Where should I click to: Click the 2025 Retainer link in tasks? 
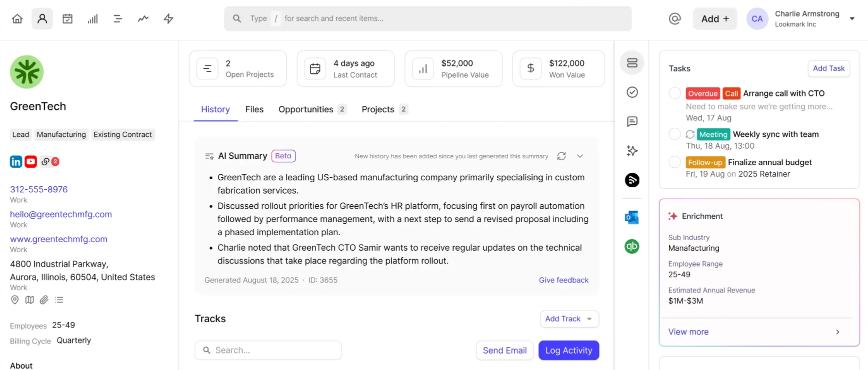[x=764, y=174]
